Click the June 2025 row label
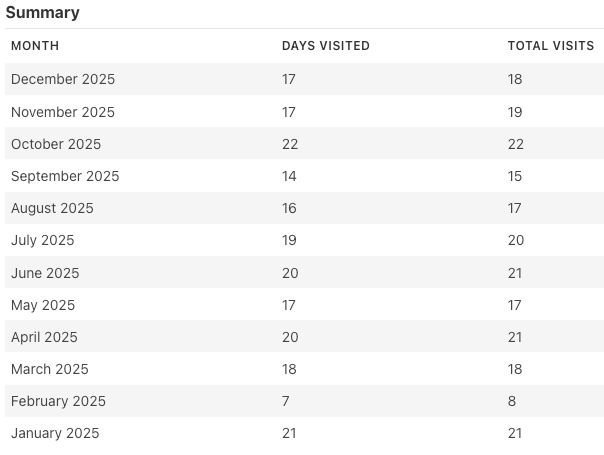 45,273
